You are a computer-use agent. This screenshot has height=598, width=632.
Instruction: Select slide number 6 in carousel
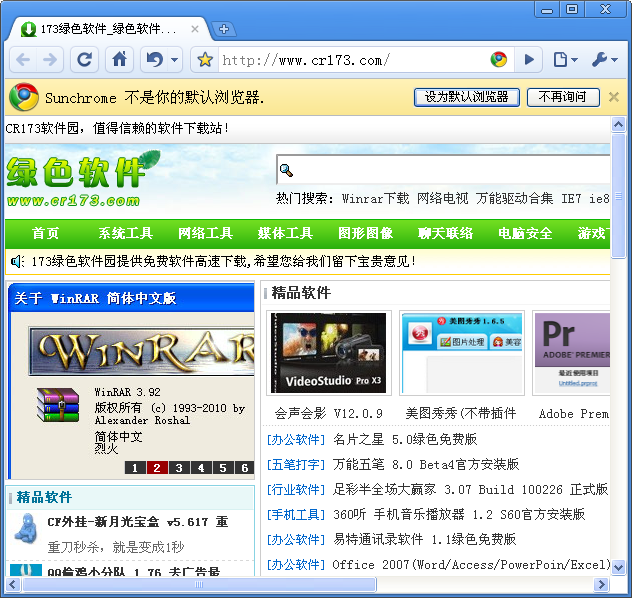[244, 467]
